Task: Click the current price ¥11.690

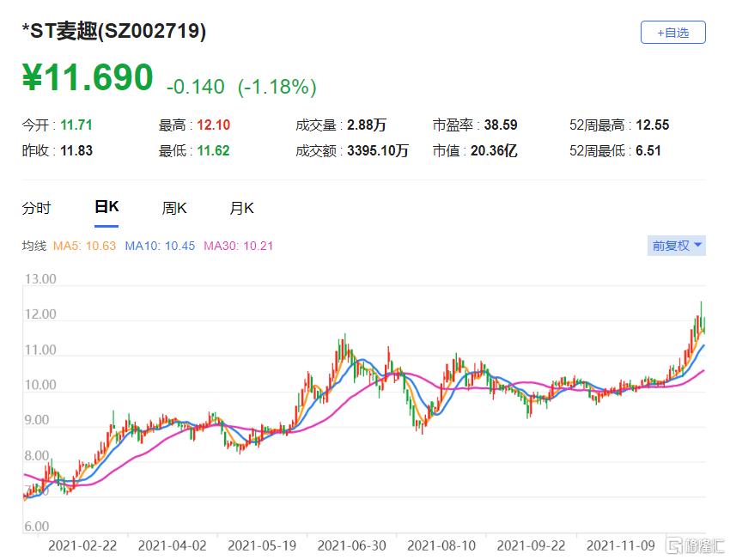Action: [x=88, y=77]
